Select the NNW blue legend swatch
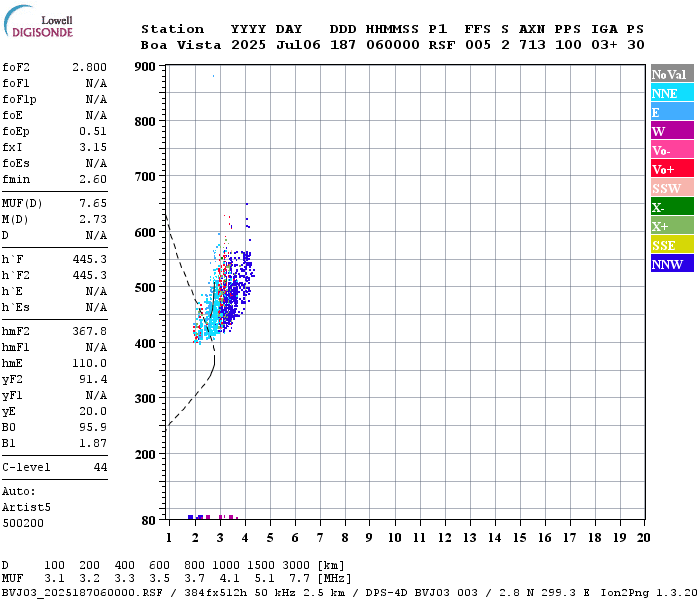Viewport: 700px width, 600px height. [672, 264]
